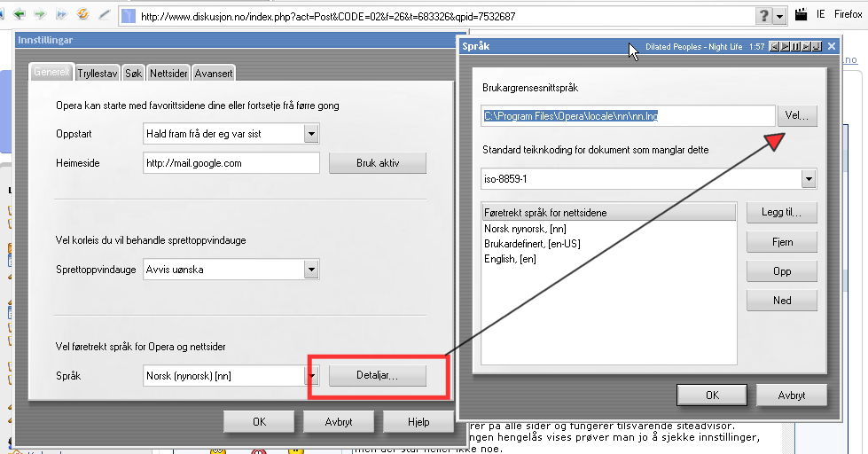
Task: Click the site icon in the address bar
Action: [129, 16]
